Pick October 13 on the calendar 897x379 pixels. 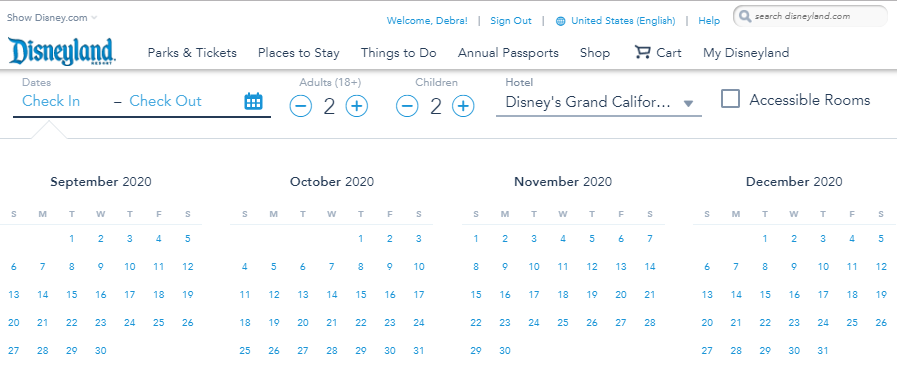(303, 295)
